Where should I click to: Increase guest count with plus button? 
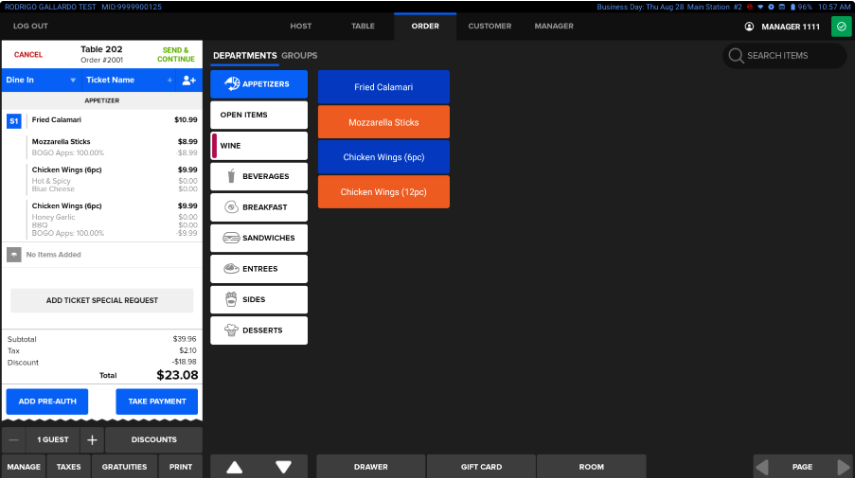pos(92,440)
